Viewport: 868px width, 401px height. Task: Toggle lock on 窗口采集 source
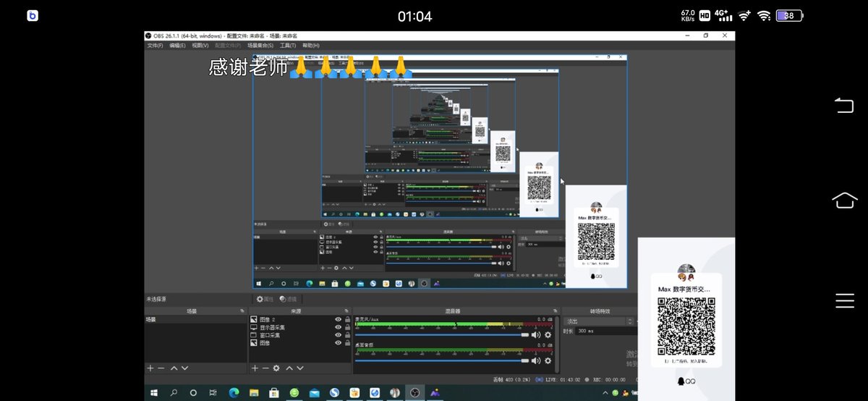(347, 335)
